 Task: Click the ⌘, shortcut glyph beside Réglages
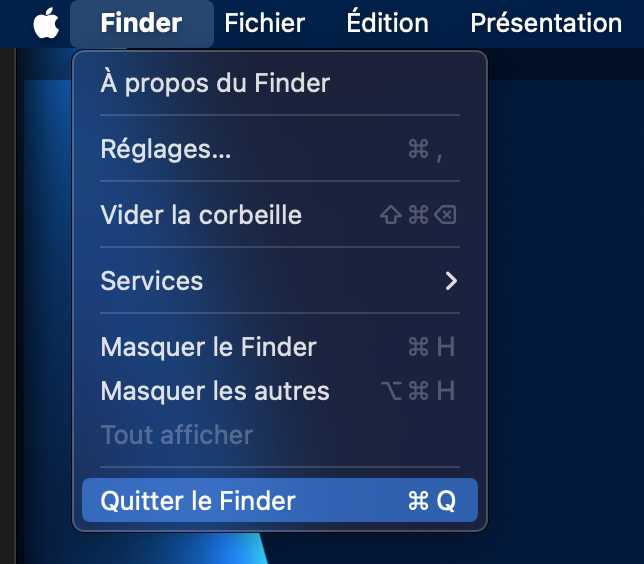coord(425,149)
